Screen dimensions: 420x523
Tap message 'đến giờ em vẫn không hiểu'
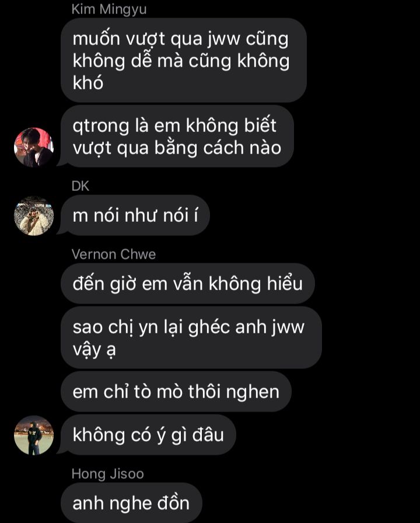188,284
